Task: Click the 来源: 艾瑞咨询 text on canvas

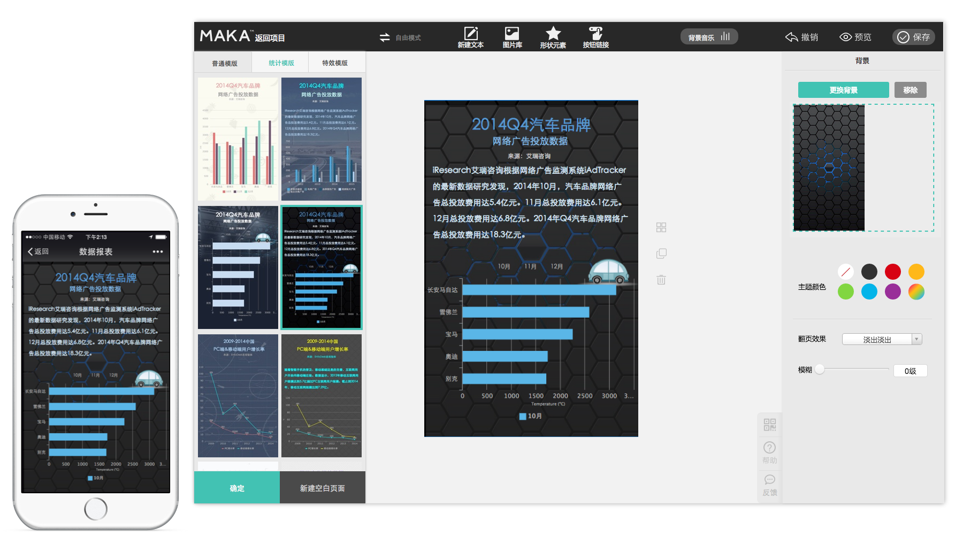Action: coord(529,156)
